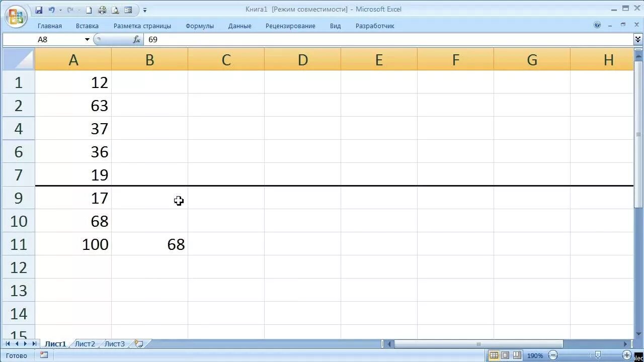Jump to last sheet navigation arrow
The width and height of the screenshot is (644, 362).
pos(34,344)
